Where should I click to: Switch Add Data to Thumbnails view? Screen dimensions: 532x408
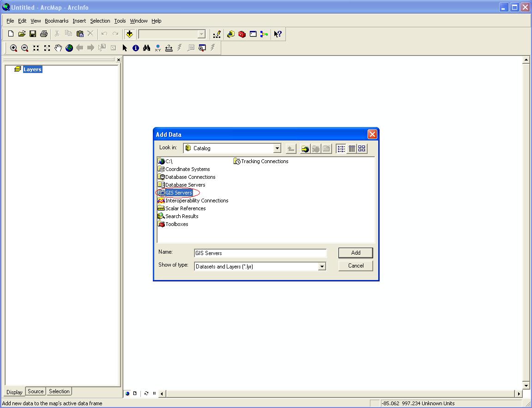pos(362,149)
